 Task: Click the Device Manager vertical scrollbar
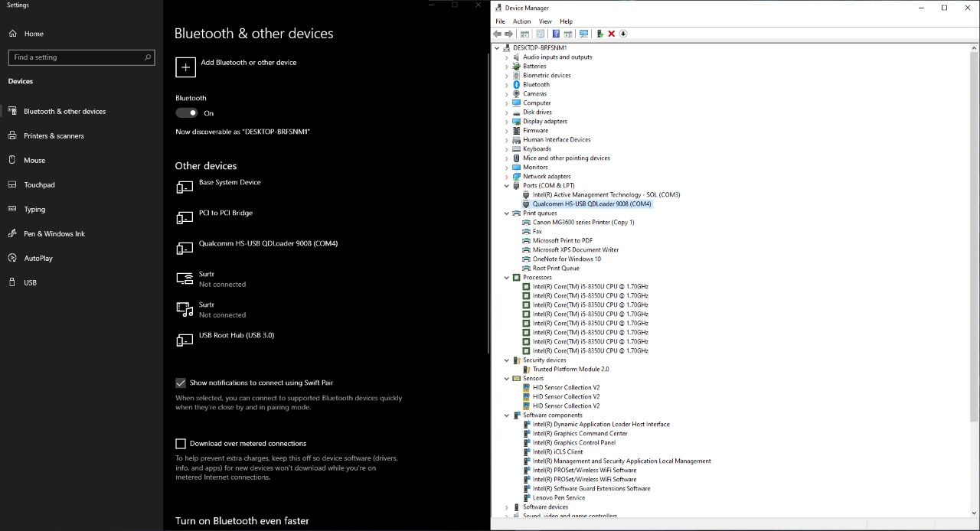click(x=974, y=230)
